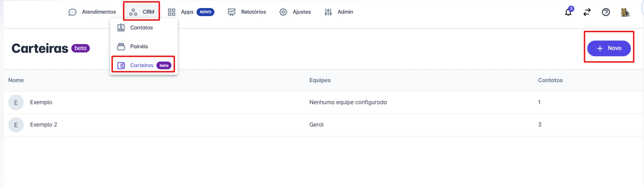Viewport: 644px width, 187px height.
Task: Choose Contatos in the CRM menu
Action: click(142, 28)
